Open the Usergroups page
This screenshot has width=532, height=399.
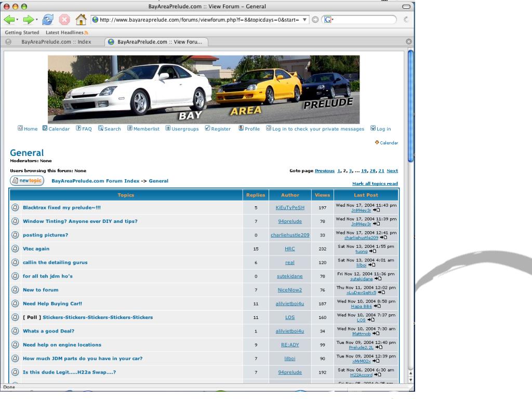coord(182,129)
